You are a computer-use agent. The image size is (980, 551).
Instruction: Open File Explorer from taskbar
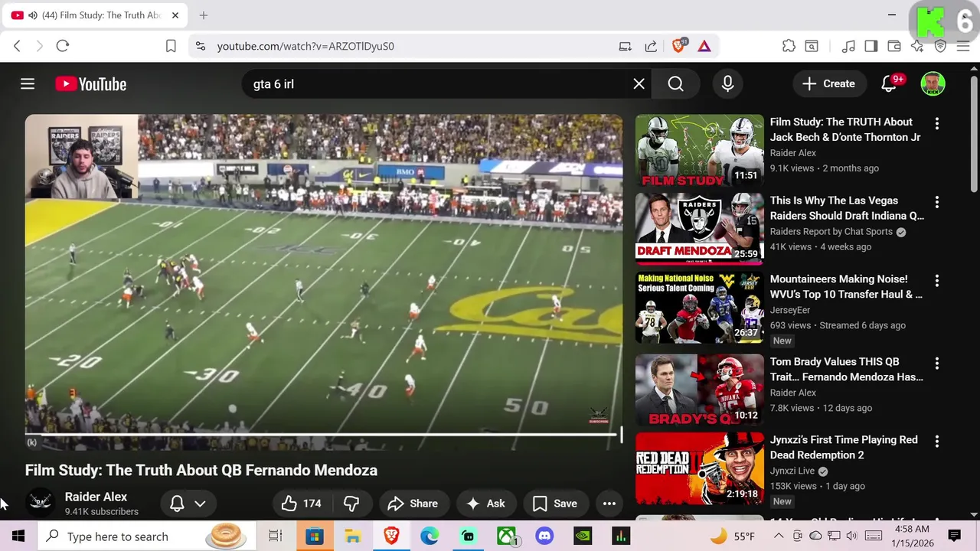click(352, 536)
